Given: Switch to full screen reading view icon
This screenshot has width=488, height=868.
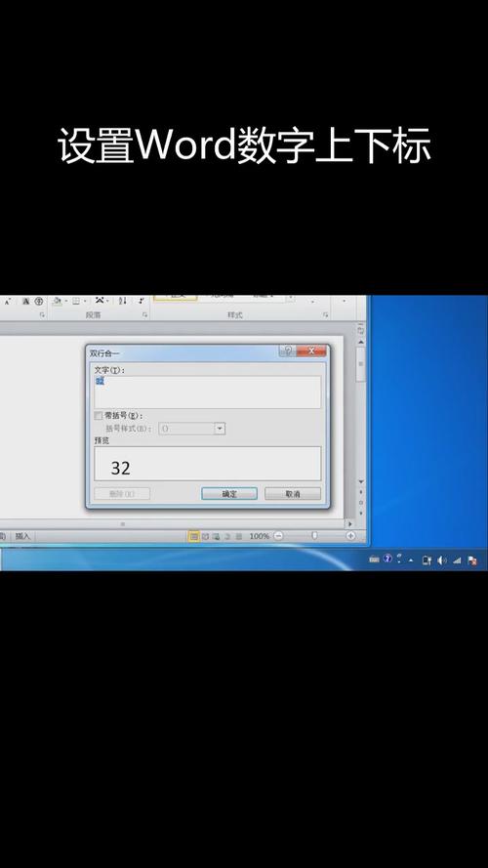Looking at the screenshot, I should [205, 536].
